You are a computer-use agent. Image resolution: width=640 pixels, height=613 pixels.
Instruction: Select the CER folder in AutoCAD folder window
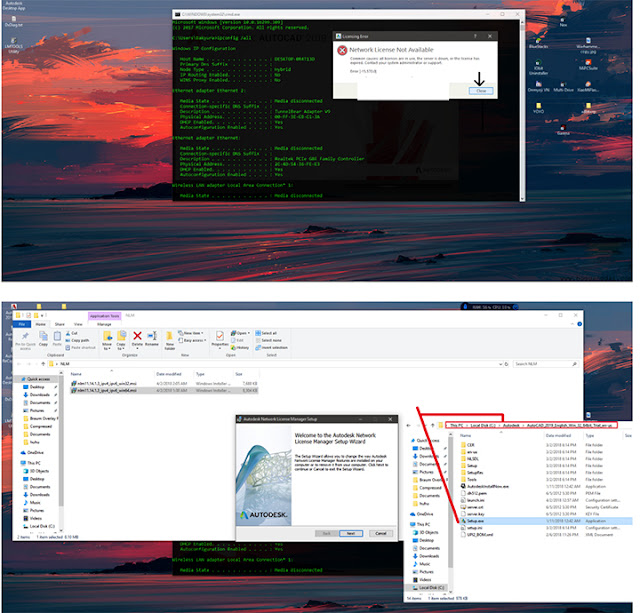click(468, 445)
